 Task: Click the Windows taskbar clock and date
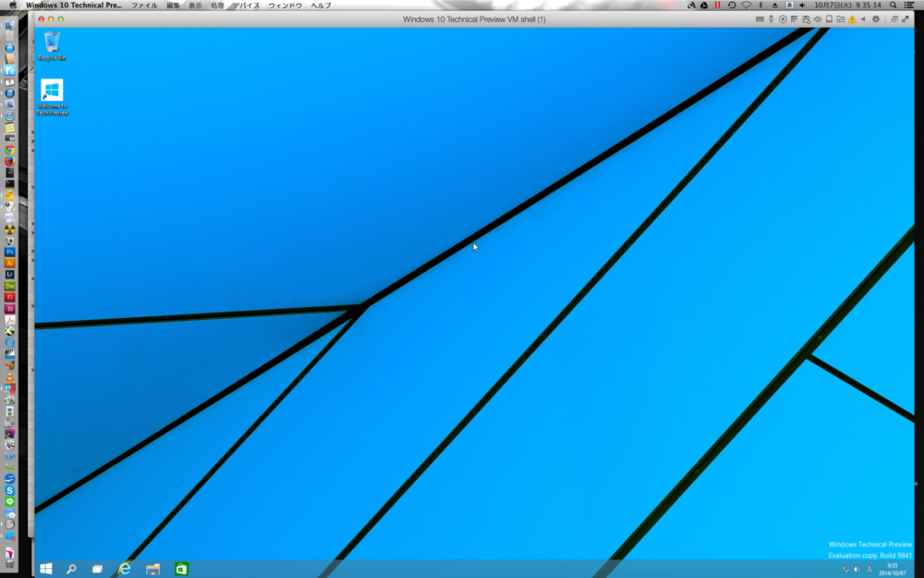pos(893,569)
